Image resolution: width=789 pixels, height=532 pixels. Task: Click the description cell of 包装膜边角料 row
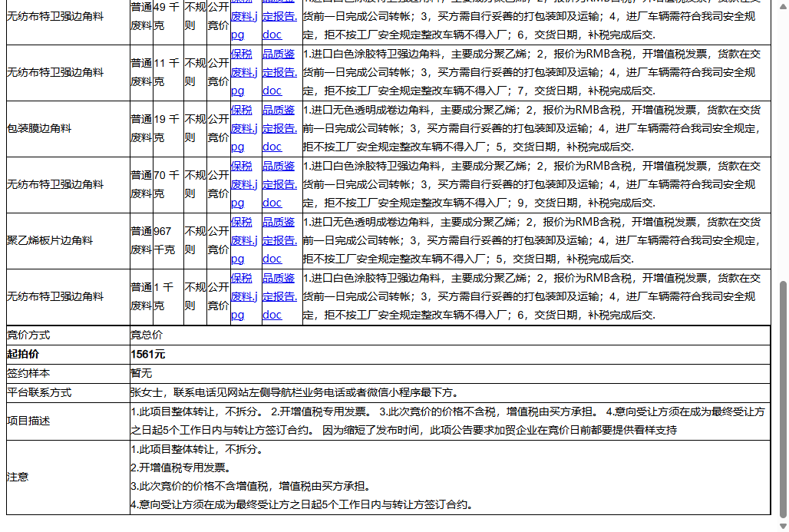pos(536,128)
